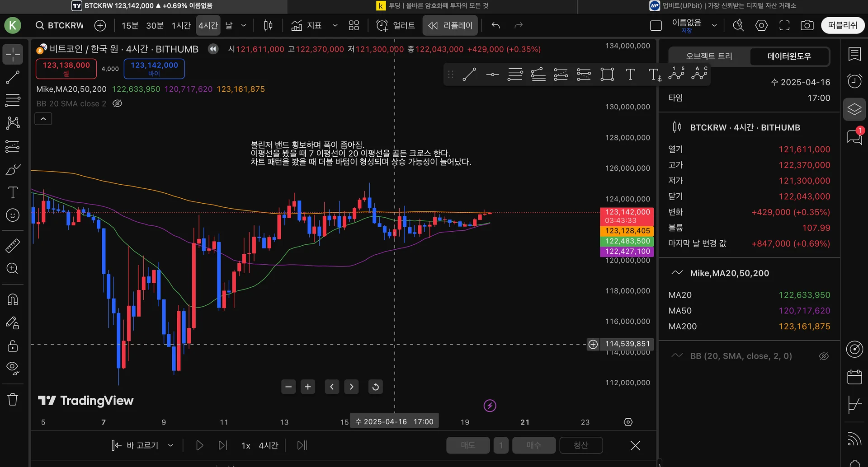Select anchored text tool in floating toolbar

point(655,75)
